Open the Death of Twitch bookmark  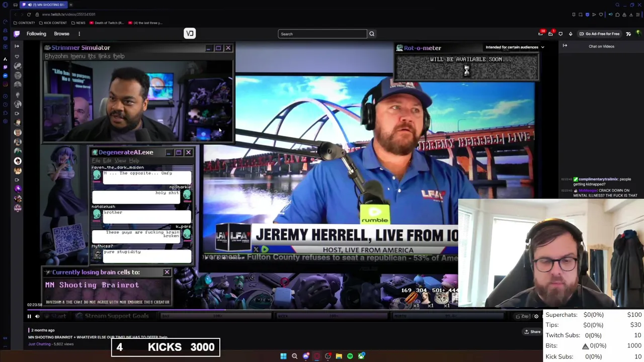click(x=107, y=23)
